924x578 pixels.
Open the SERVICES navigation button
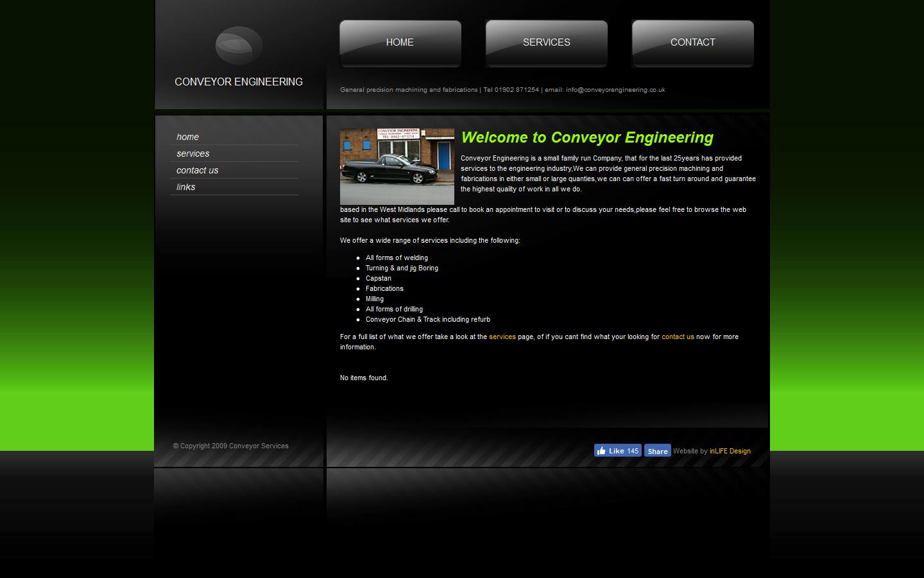(x=546, y=42)
